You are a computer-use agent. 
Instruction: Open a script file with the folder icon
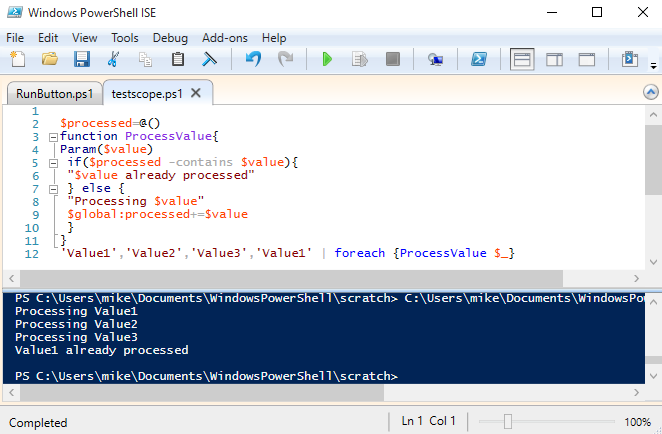(x=50, y=59)
